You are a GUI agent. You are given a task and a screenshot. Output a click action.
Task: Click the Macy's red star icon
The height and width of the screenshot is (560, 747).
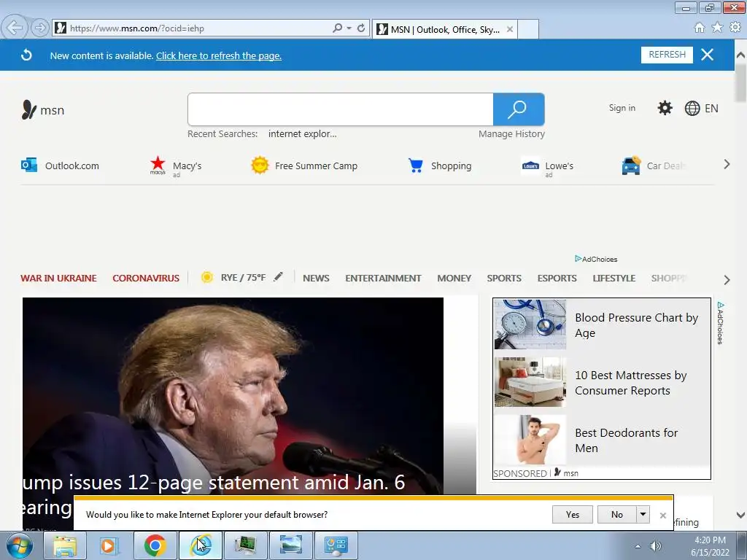point(158,164)
